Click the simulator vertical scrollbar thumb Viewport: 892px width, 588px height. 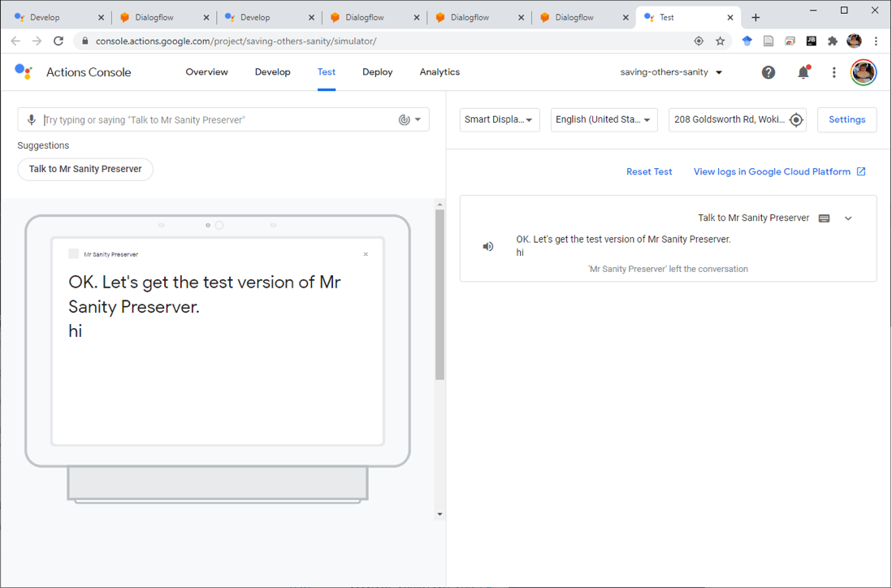tap(440, 295)
